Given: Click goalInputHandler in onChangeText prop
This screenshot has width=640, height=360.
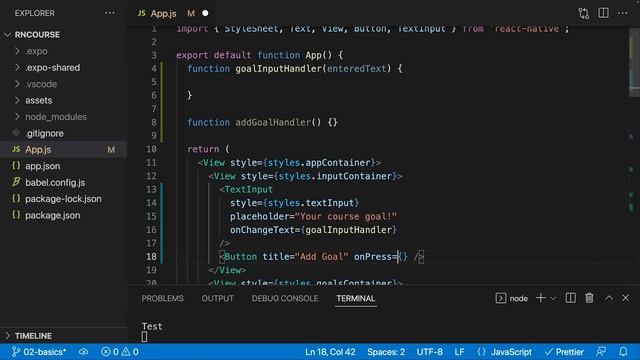Looking at the screenshot, I should coord(349,230).
